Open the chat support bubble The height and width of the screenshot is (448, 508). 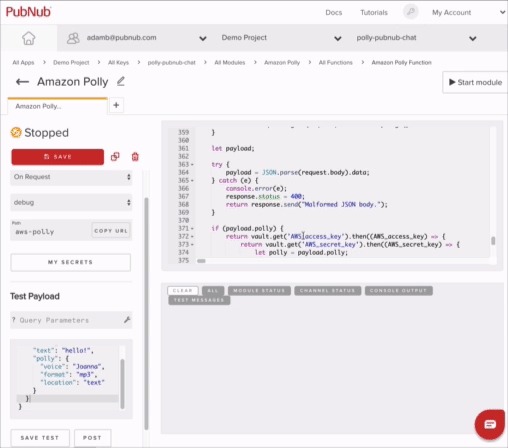pos(490,424)
